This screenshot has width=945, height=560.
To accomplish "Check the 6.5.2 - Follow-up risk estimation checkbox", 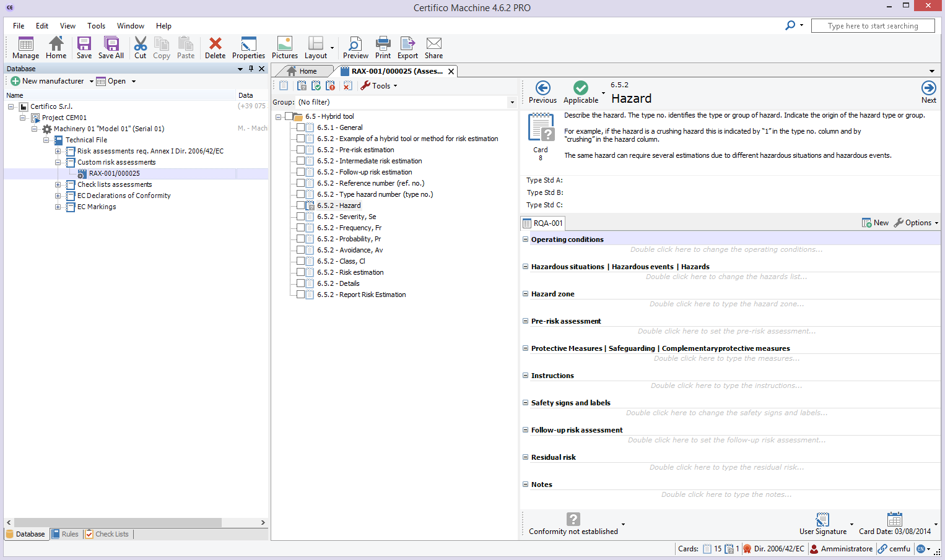I will tap(300, 172).
